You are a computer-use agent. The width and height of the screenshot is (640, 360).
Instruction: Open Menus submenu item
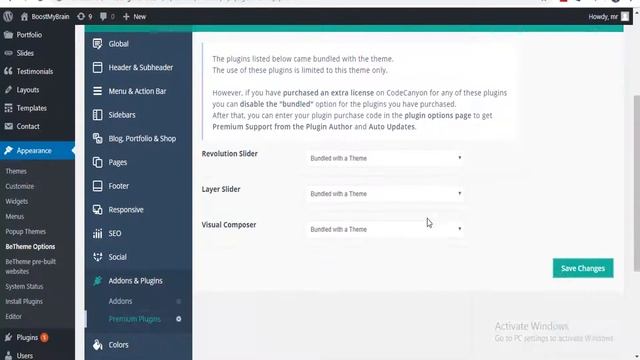(15, 216)
